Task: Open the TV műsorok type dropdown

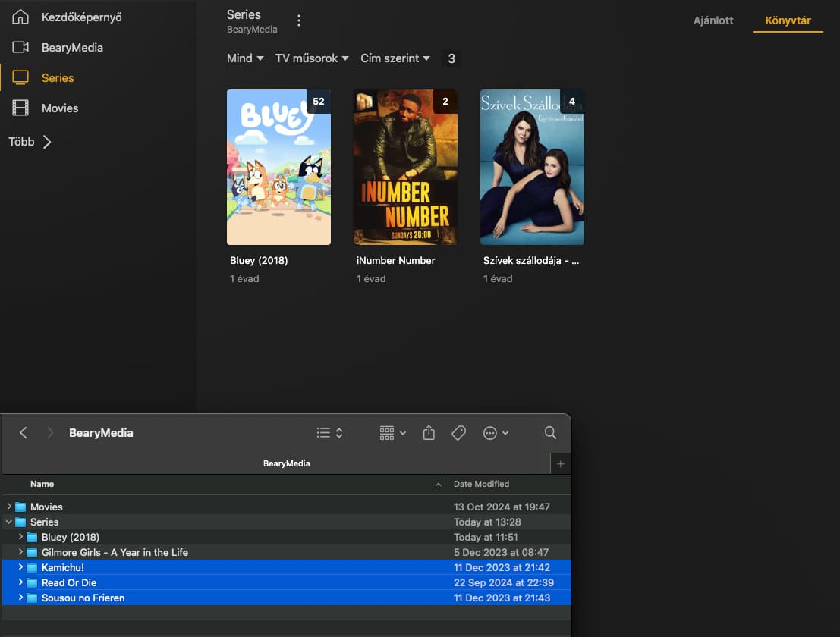Action: pyautogui.click(x=312, y=58)
